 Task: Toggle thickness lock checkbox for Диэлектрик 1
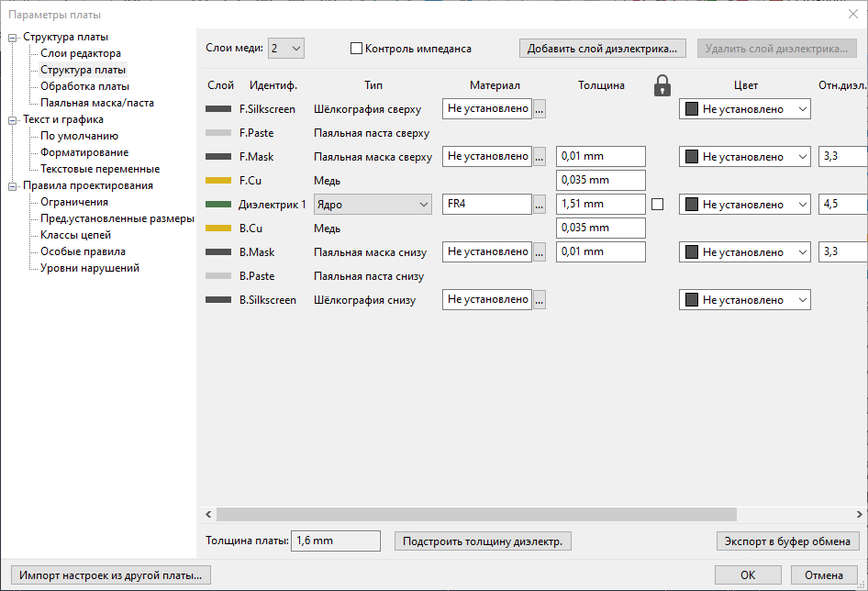(657, 205)
